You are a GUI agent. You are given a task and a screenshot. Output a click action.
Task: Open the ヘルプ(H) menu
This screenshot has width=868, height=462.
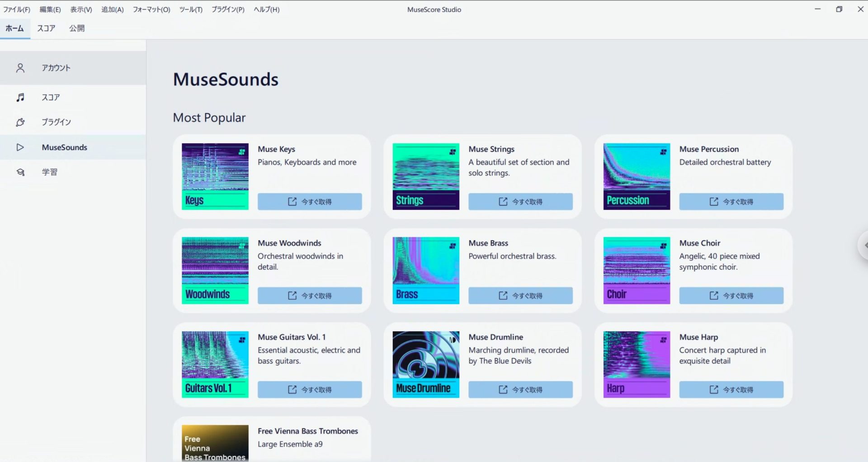[266, 9]
